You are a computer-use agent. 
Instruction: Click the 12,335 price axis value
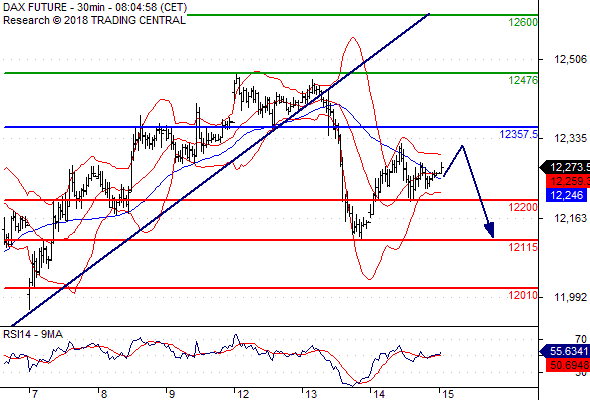[570, 138]
